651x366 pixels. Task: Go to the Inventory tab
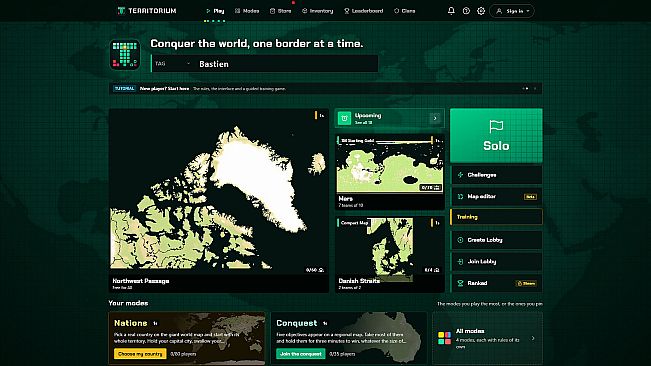click(x=318, y=11)
